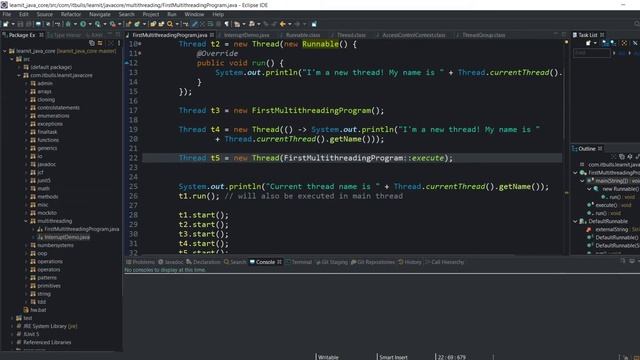This screenshot has height=360, width=640.
Task: Switch to the Terminal view tab
Action: click(299, 262)
